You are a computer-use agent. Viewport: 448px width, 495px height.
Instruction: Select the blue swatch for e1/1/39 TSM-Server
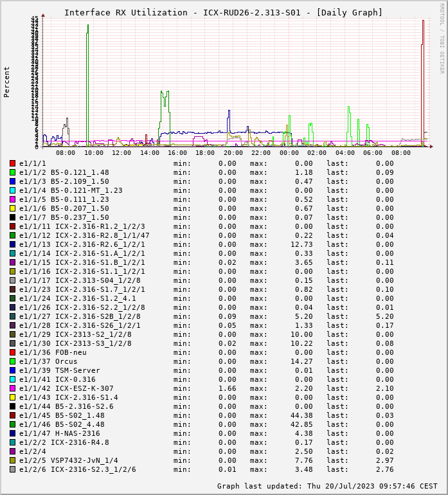coord(12,370)
